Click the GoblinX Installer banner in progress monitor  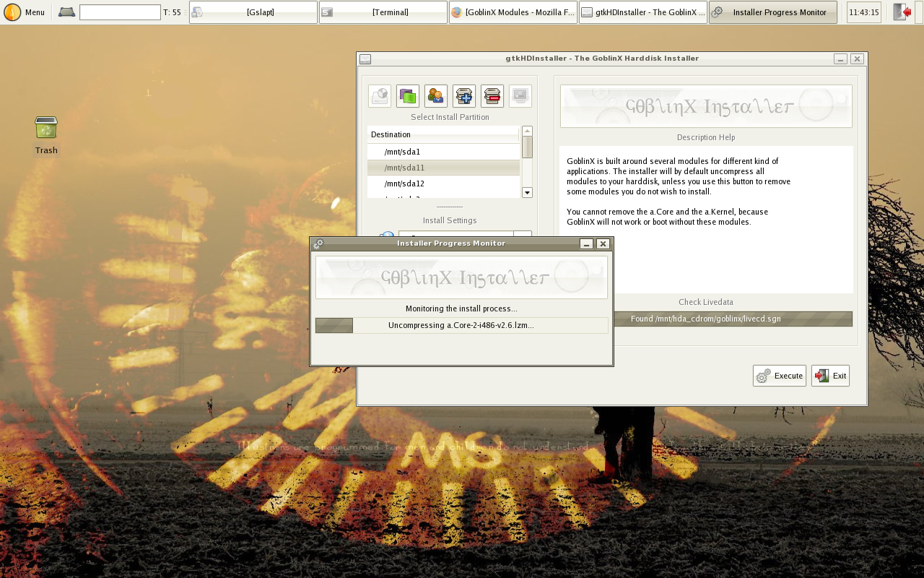pos(462,277)
